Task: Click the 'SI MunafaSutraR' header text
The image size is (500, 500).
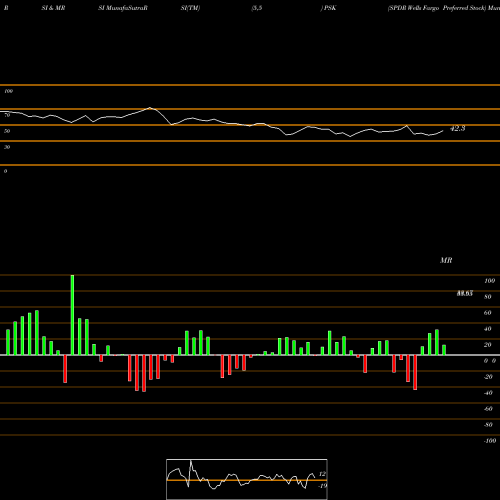Action: coord(123,8)
